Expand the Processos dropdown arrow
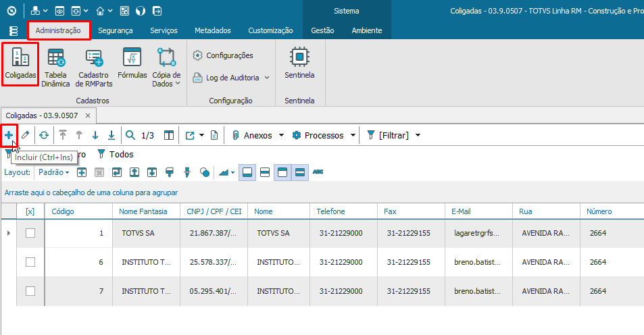Screen dimensions: 644x335 (353, 135)
